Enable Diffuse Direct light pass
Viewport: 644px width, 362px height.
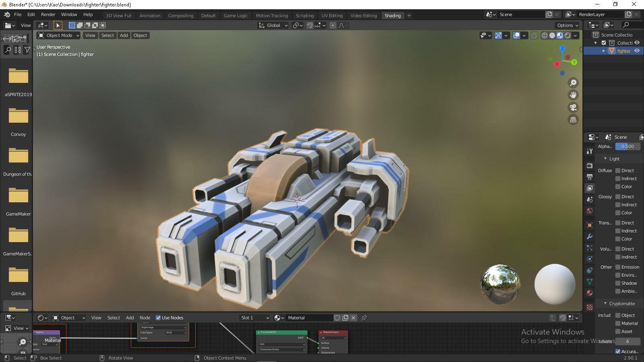pyautogui.click(x=618, y=171)
